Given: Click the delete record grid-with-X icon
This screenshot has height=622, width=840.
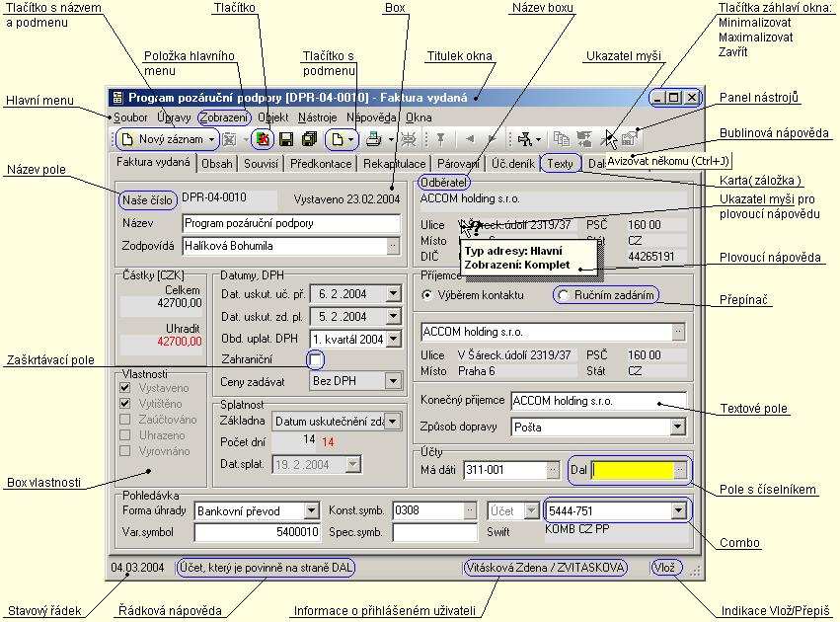Looking at the screenshot, I should point(229,140).
